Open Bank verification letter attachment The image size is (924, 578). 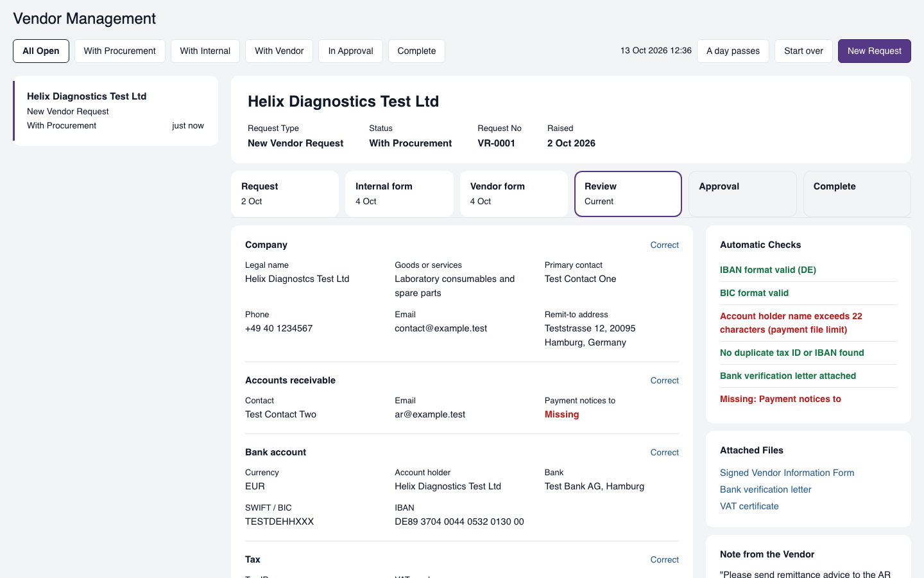(766, 489)
